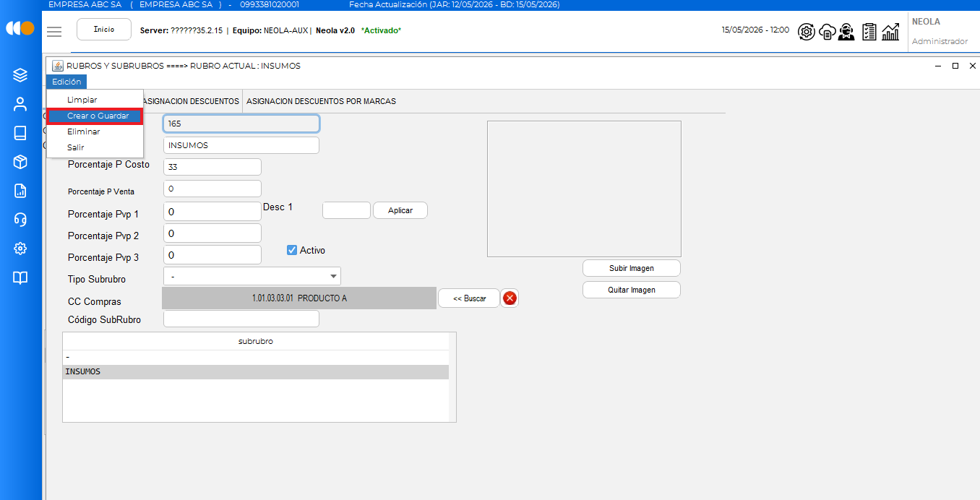The height and width of the screenshot is (500, 980).
Task: Click the support agent icon in header
Action: coord(846,32)
